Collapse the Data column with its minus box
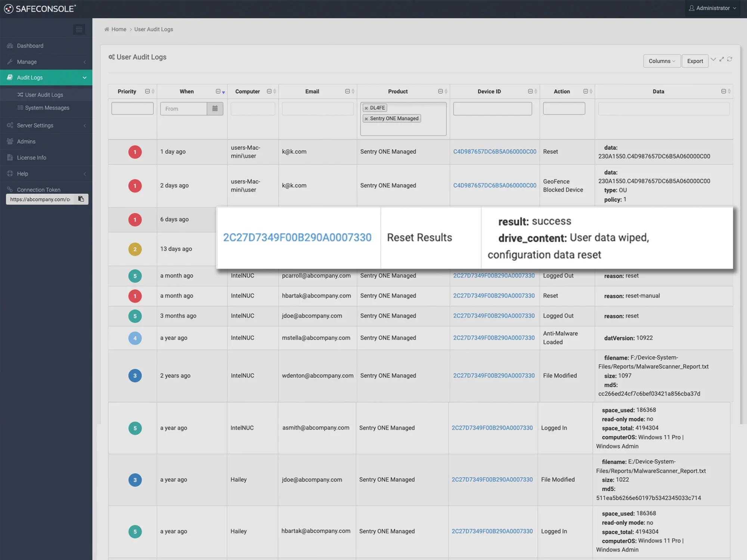The height and width of the screenshot is (560, 747). coord(723,91)
